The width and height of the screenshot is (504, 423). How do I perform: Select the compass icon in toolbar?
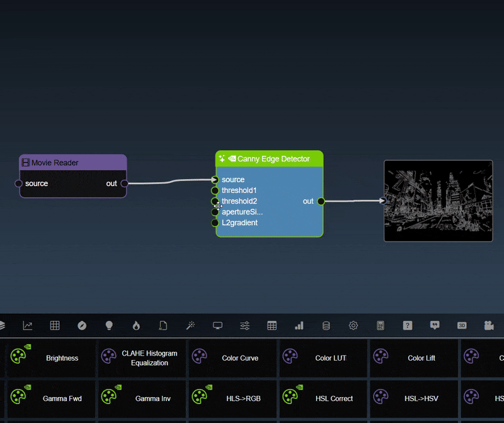coord(82,325)
